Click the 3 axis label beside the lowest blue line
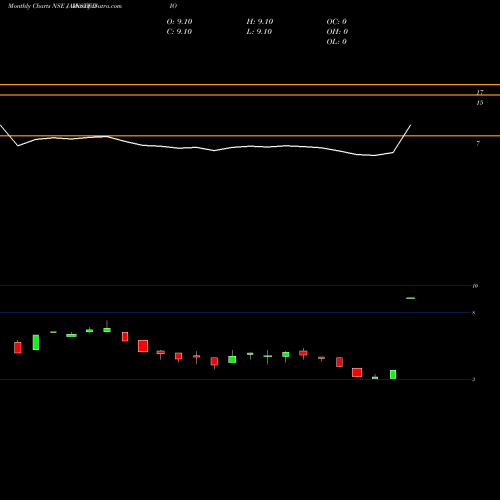 coord(473,380)
